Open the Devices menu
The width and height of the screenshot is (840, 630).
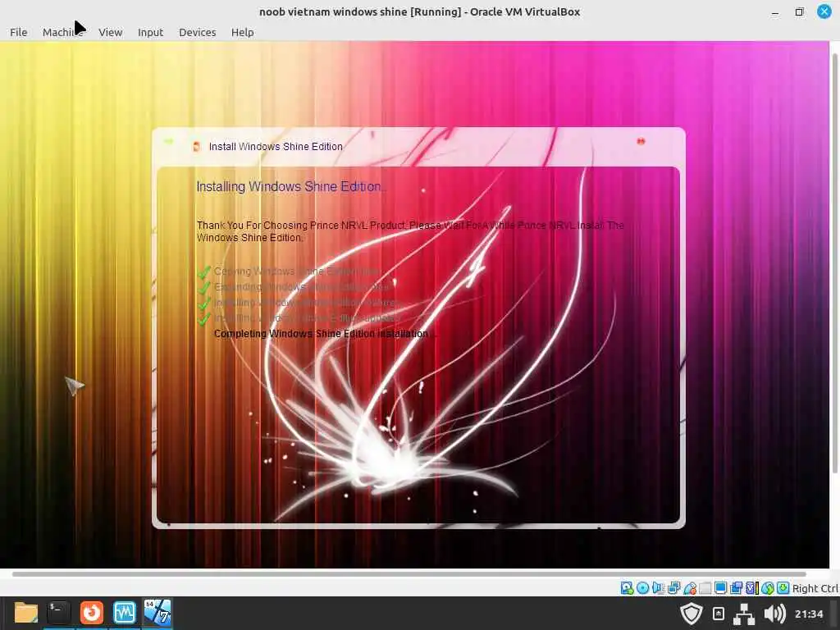(197, 32)
